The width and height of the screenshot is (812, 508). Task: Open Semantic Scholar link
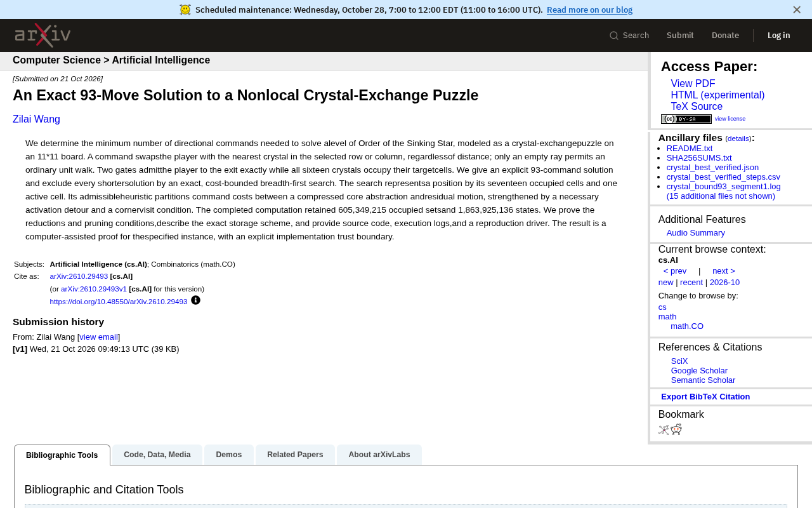[x=703, y=380]
